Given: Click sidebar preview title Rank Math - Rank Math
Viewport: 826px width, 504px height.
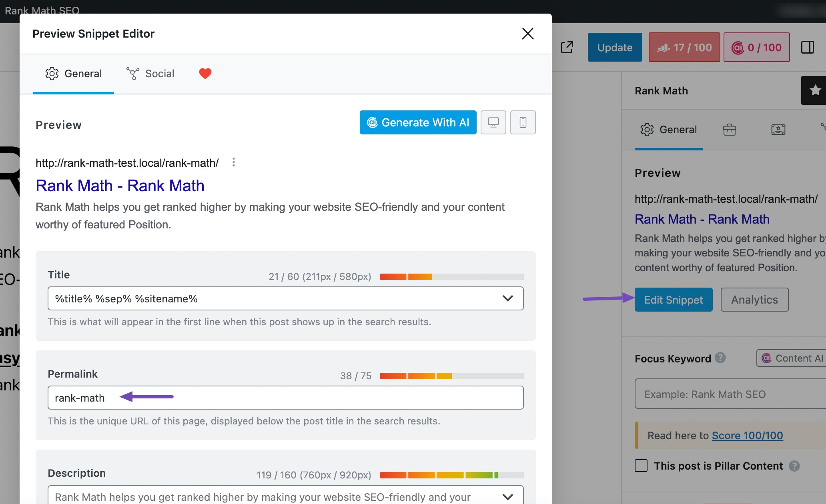Looking at the screenshot, I should click(702, 219).
